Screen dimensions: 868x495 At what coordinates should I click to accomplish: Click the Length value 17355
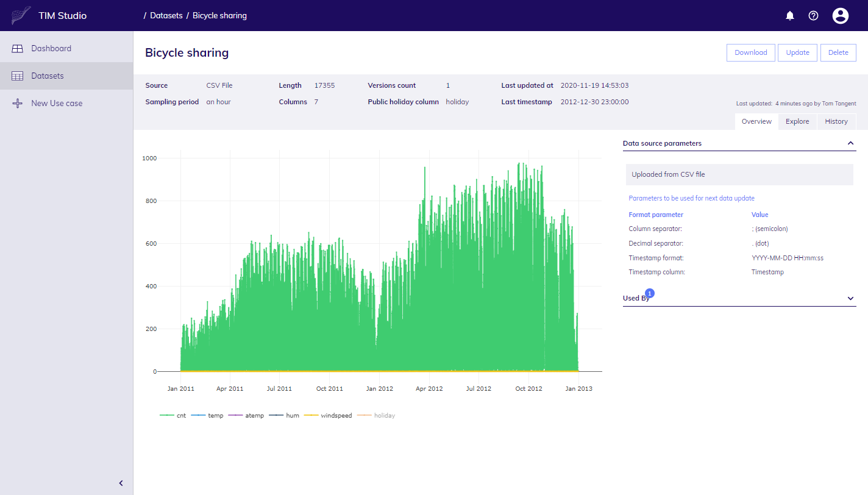coord(325,85)
